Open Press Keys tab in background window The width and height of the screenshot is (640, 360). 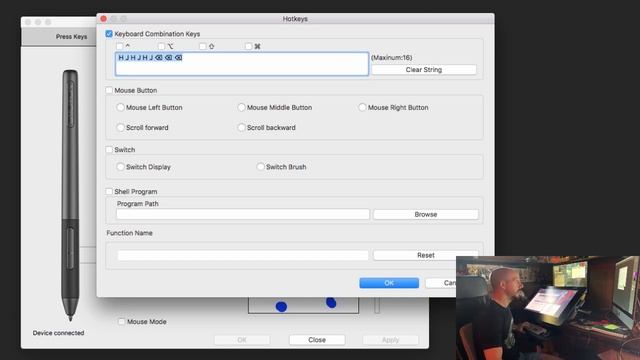[x=71, y=37]
